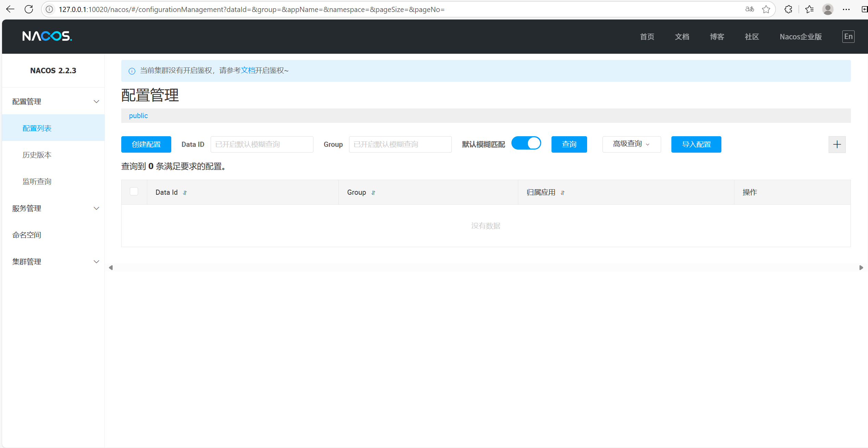Screen dimensions: 868x448
Task: Switch language with En button
Action: point(848,36)
